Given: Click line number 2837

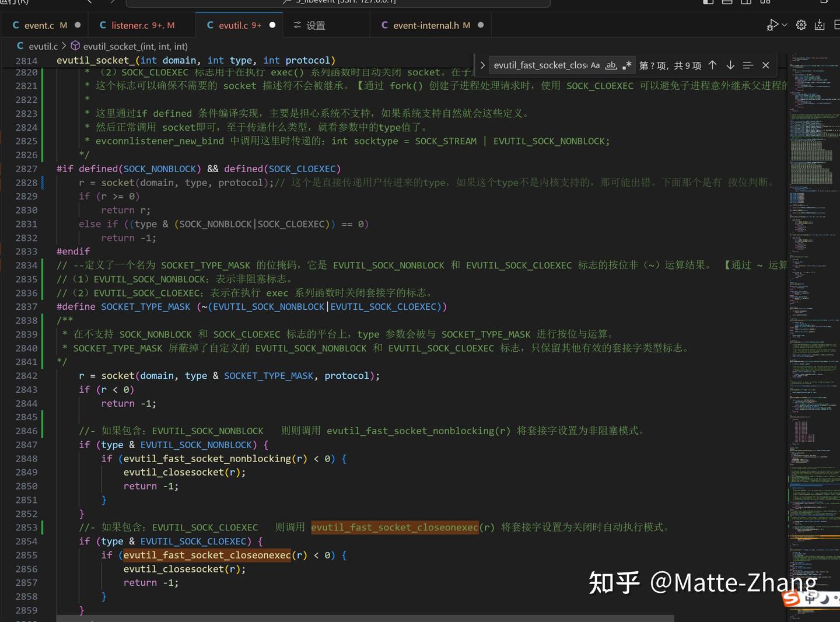Looking at the screenshot, I should pyautogui.click(x=26, y=307).
